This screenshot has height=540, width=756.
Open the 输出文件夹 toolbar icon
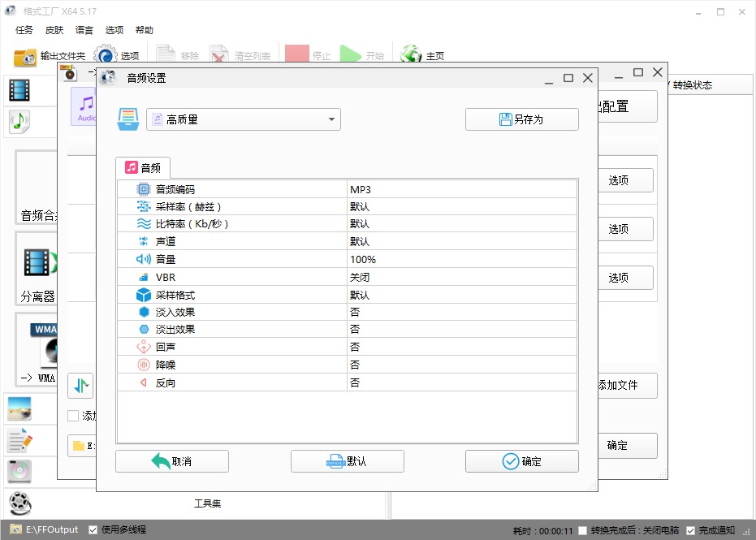click(25, 55)
